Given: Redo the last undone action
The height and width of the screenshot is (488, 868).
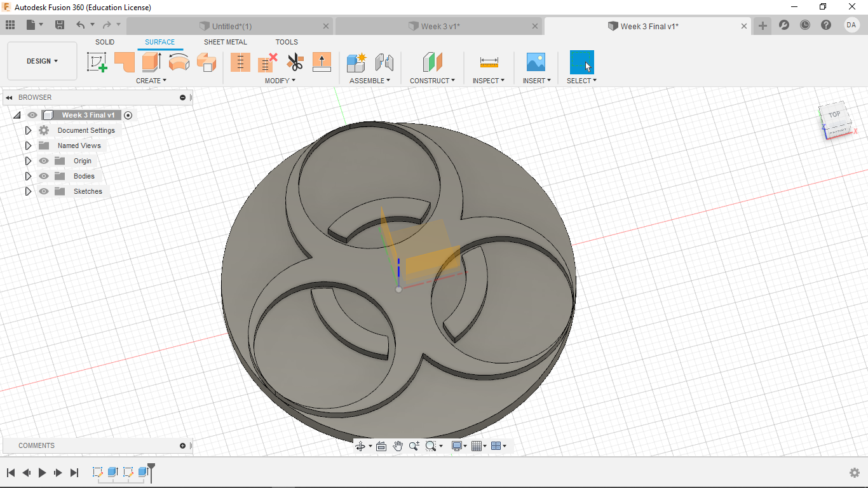Looking at the screenshot, I should (x=107, y=25).
